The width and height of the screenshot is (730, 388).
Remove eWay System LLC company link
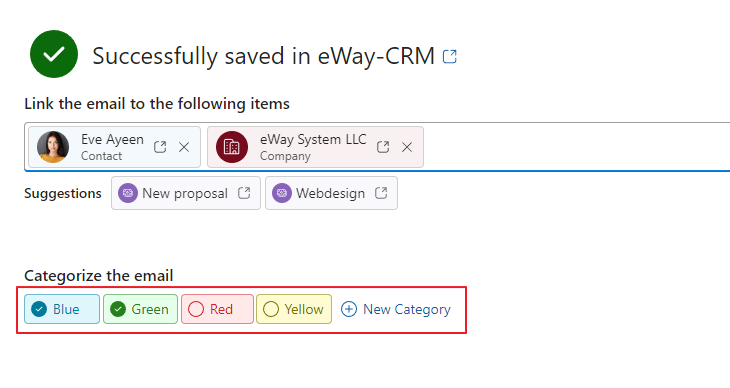pos(407,147)
